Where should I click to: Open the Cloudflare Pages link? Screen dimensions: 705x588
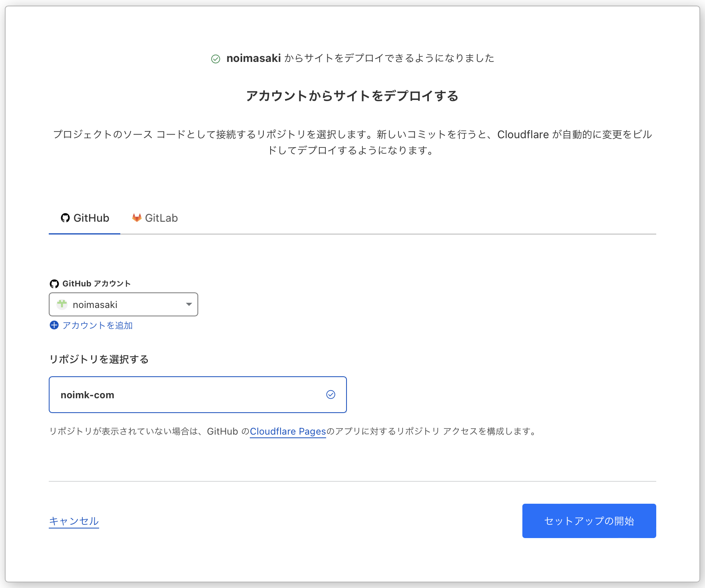tap(288, 431)
